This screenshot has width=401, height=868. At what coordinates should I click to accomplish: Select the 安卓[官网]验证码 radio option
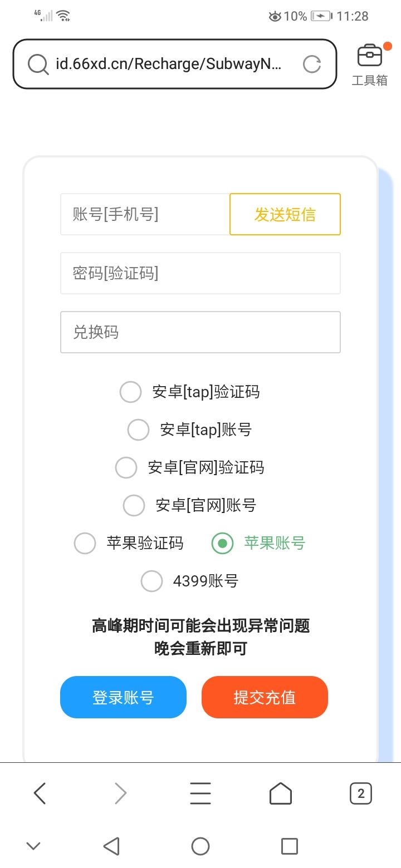click(x=126, y=467)
